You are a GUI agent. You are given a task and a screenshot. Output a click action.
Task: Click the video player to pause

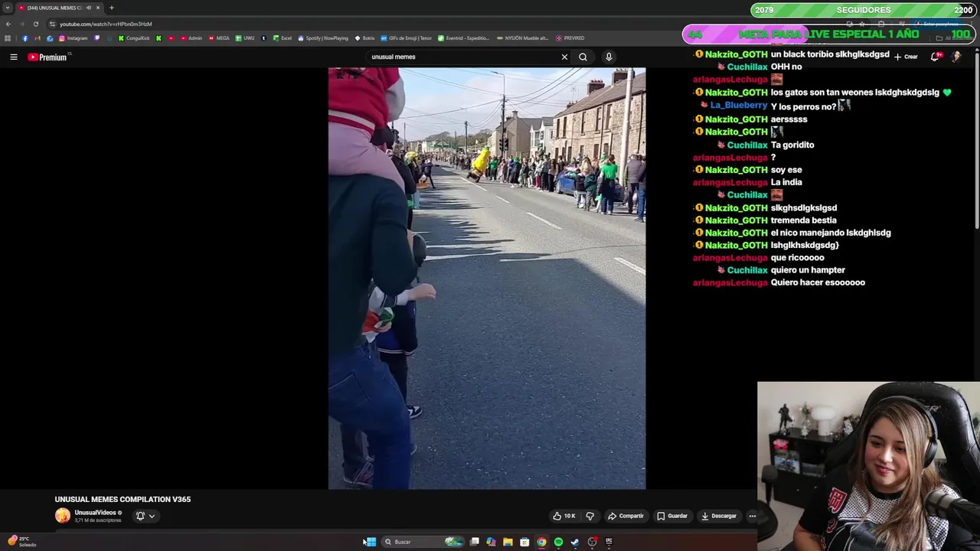coord(487,279)
